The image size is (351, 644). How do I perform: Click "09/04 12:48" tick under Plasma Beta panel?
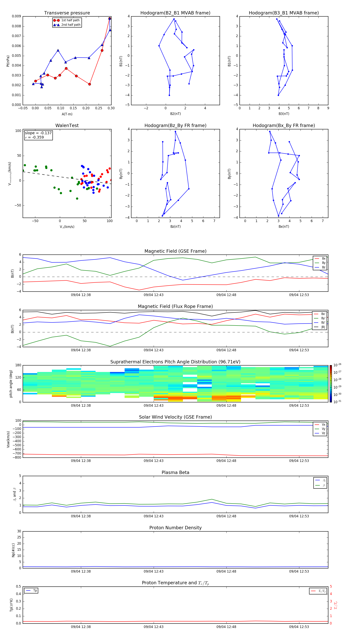pos(226,516)
